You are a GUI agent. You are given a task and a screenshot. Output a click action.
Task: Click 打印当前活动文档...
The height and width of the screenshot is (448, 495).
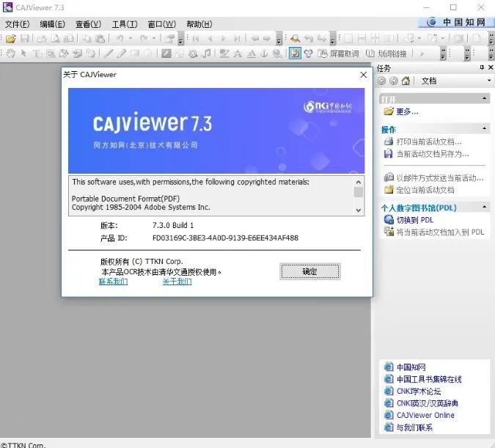(x=429, y=142)
